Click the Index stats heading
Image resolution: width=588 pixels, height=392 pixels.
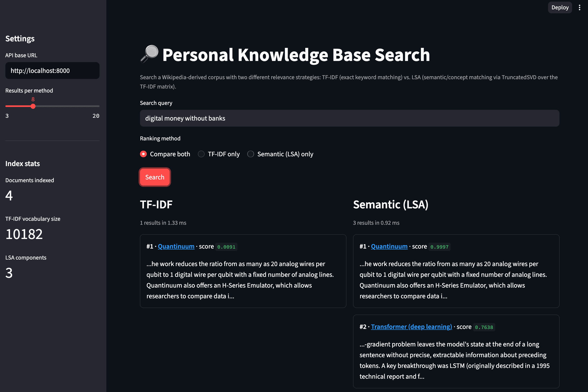pyautogui.click(x=22, y=164)
